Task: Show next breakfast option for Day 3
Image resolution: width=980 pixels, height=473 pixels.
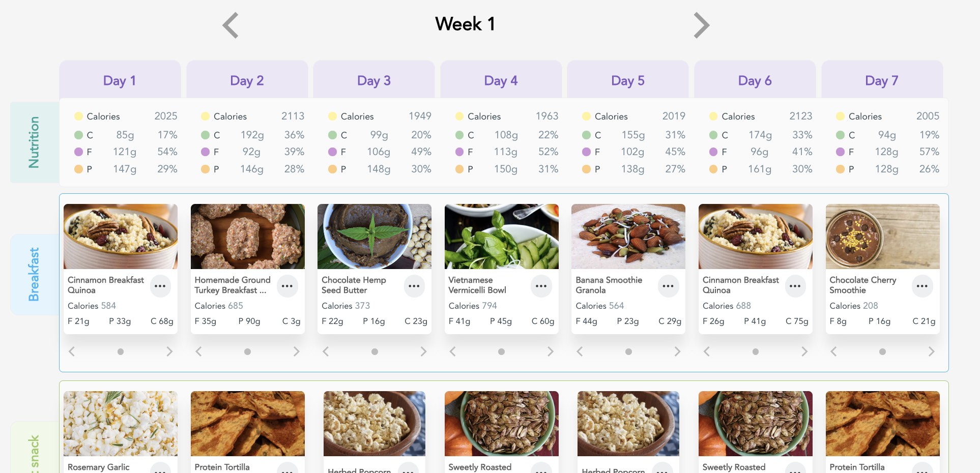Action: [423, 351]
